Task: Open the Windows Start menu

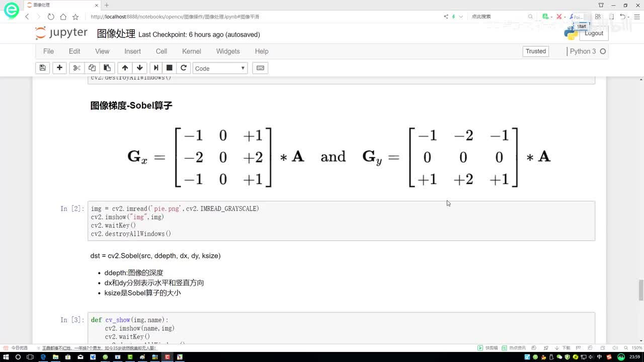Action: point(6,357)
